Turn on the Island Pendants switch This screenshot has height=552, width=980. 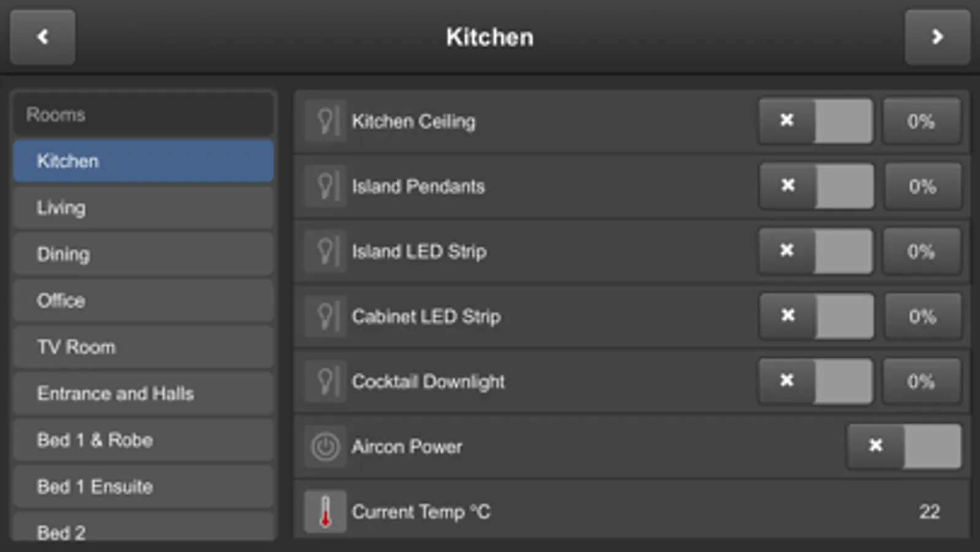coord(816,186)
